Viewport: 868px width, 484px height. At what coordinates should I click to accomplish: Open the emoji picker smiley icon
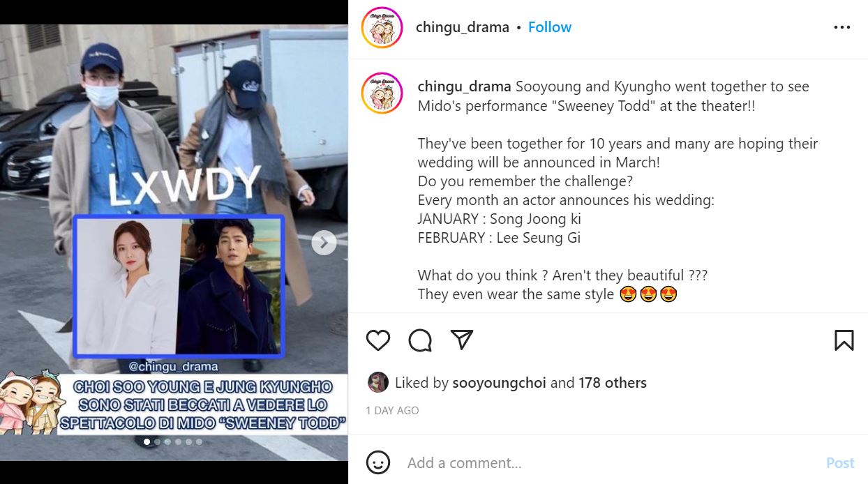pos(378,462)
